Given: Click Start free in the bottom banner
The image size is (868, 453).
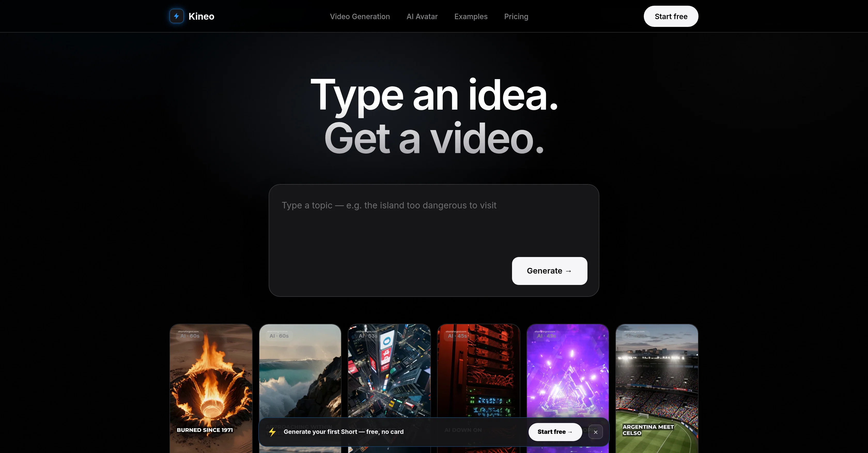Looking at the screenshot, I should pyautogui.click(x=555, y=432).
